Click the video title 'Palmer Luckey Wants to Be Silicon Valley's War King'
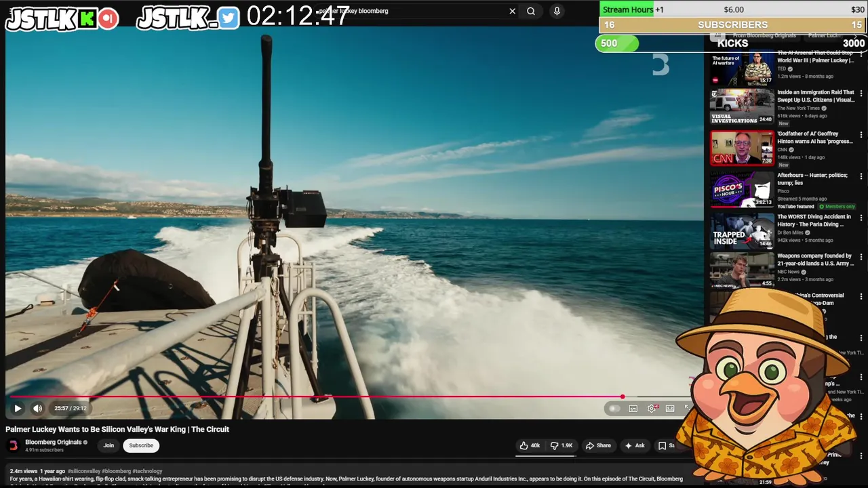Image resolution: width=868 pixels, height=488 pixels. (x=117, y=429)
